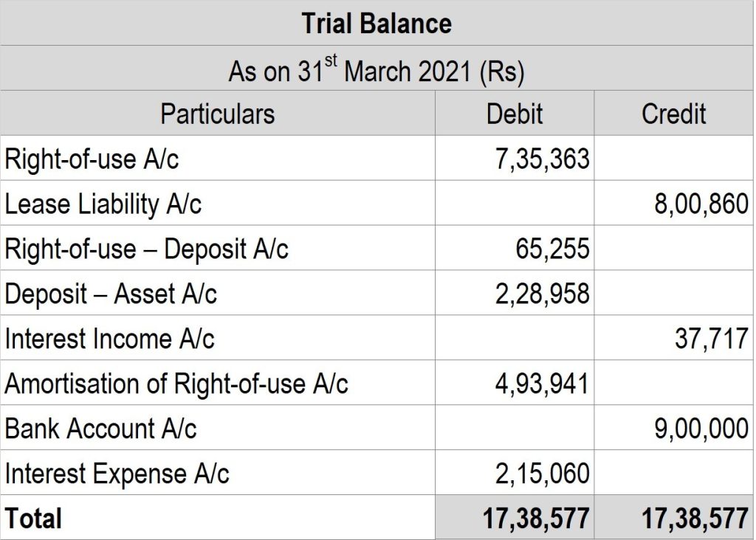Select the Deposit – Asset A/c label
The width and height of the screenshot is (756, 540).
(111, 294)
